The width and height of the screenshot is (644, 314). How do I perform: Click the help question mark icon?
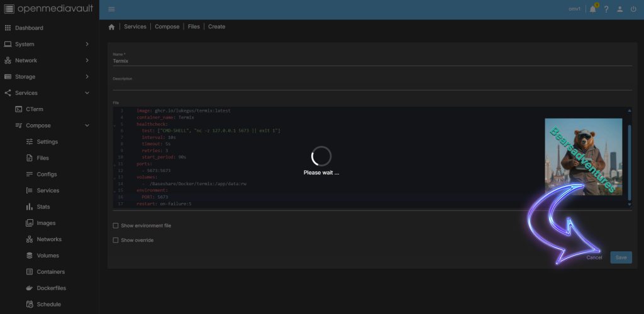point(606,9)
